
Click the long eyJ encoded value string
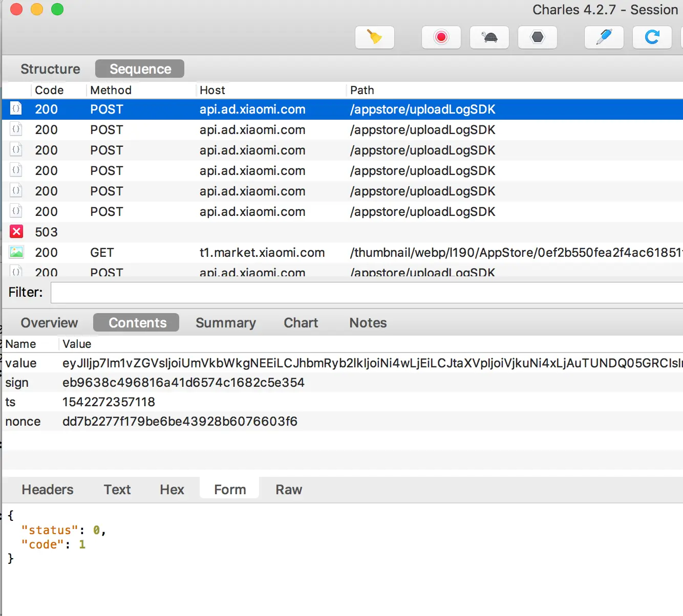373,363
